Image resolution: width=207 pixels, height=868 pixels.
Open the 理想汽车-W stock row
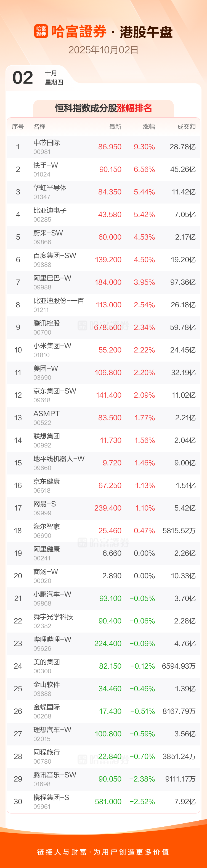pos(103,734)
